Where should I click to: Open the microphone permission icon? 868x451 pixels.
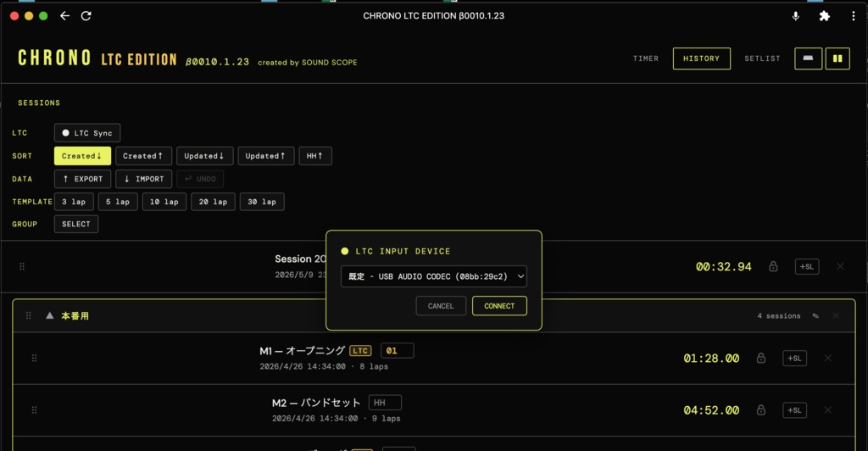795,16
